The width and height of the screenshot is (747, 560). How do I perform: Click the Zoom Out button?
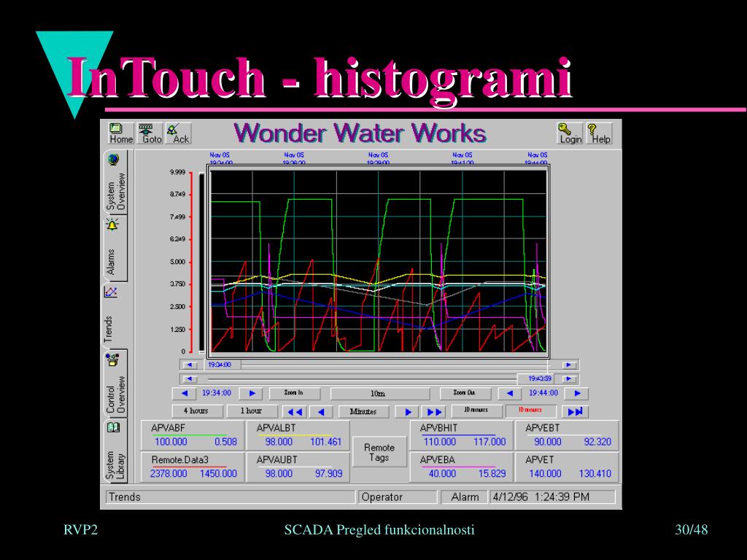pyautogui.click(x=464, y=393)
